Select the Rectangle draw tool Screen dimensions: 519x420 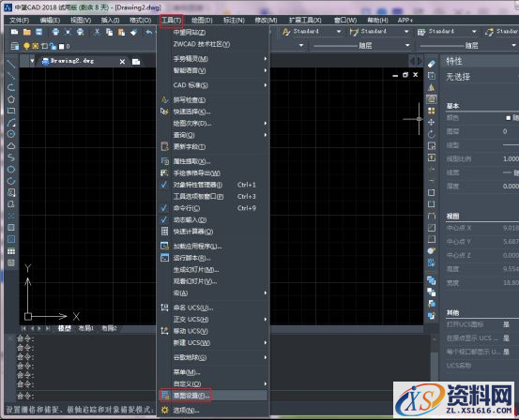11,111
